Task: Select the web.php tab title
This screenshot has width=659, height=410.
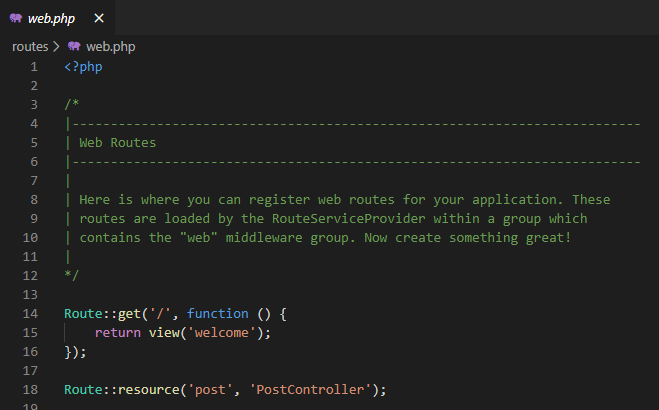Action: (51, 18)
